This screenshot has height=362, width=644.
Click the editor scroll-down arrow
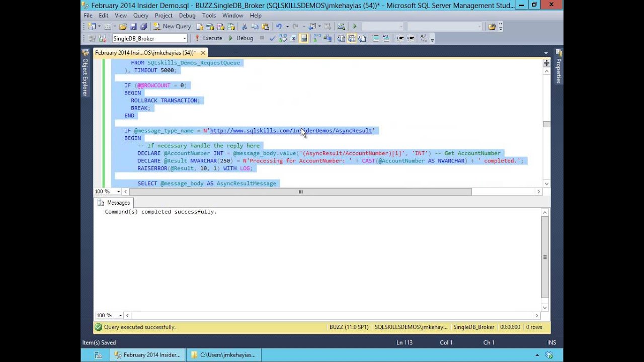546,184
